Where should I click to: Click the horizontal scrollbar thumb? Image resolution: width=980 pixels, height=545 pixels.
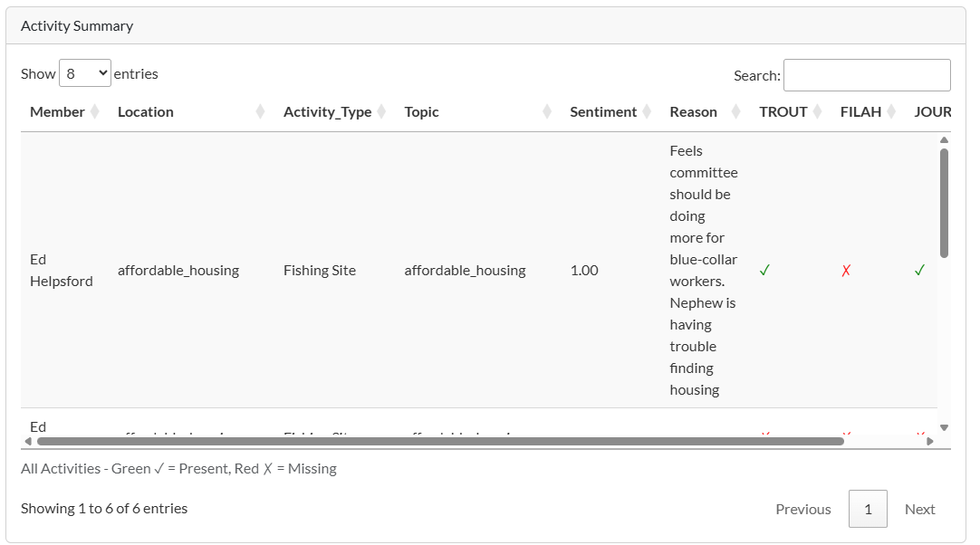[440, 442]
